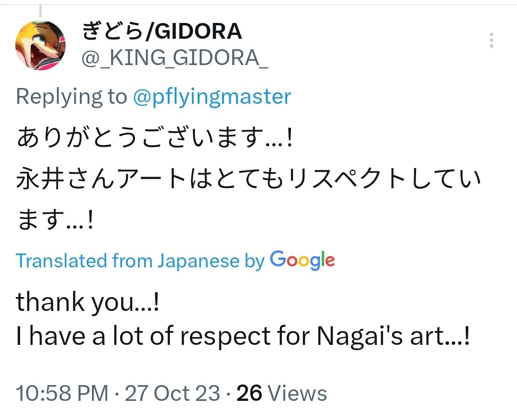The height and width of the screenshot is (420, 517).
Task: Click the 'Replying to' label text
Action: coord(71,97)
